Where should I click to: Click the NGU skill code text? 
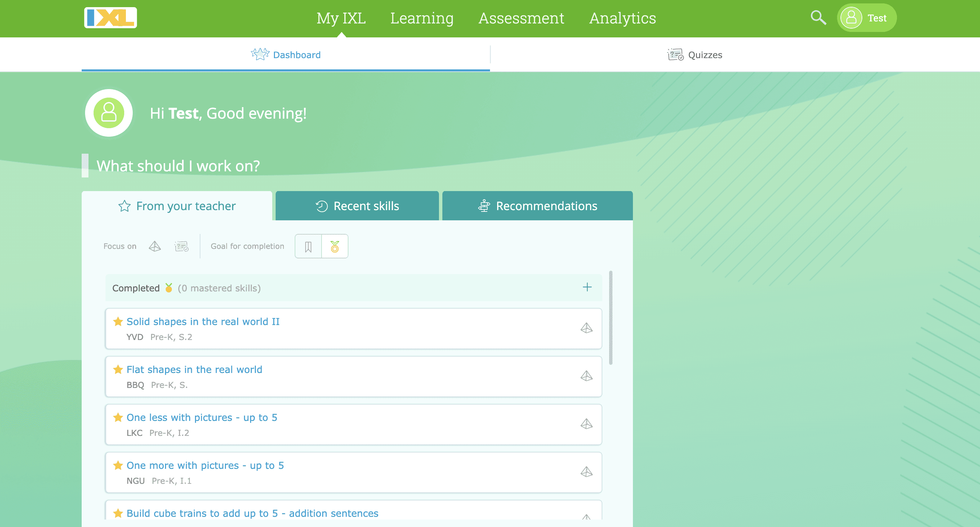pos(136,481)
